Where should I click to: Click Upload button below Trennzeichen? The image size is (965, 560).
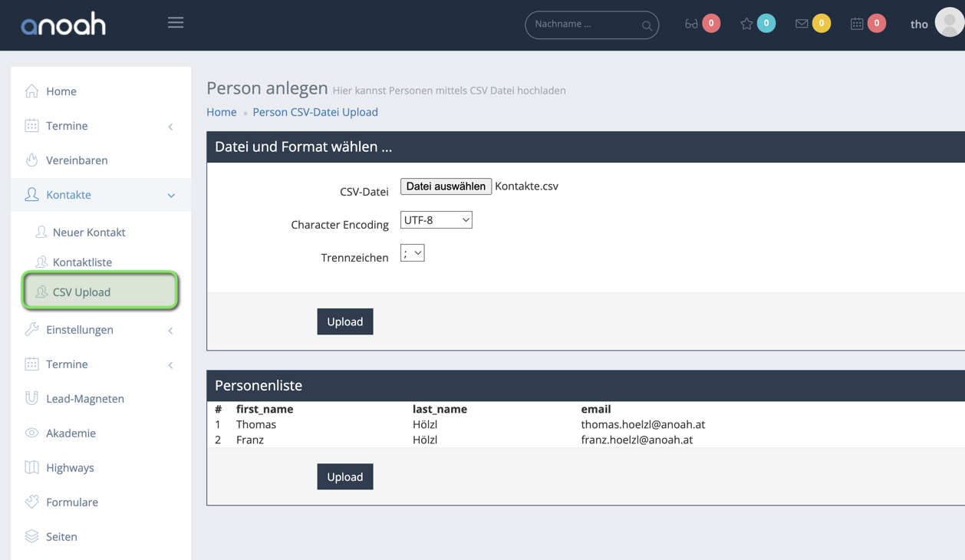point(345,322)
